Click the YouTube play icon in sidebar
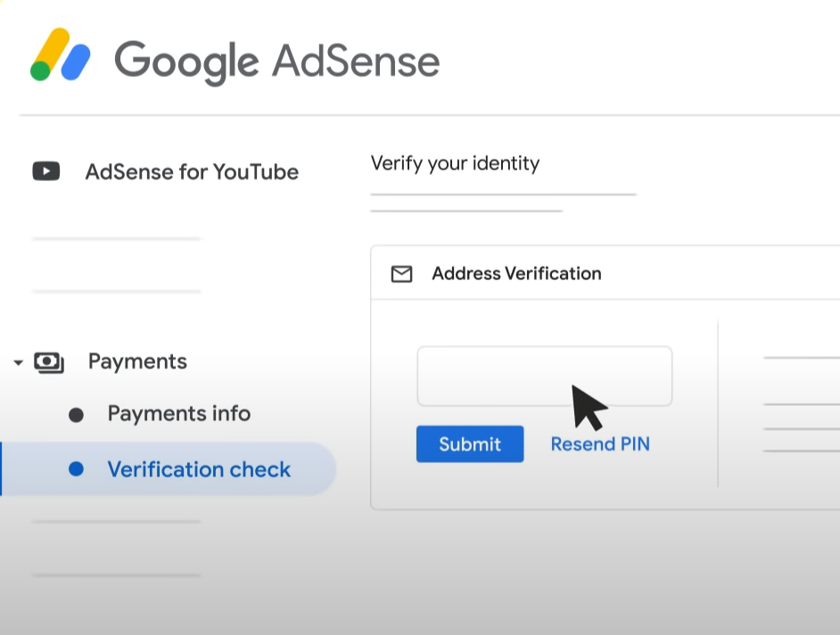840x635 pixels. click(46, 171)
